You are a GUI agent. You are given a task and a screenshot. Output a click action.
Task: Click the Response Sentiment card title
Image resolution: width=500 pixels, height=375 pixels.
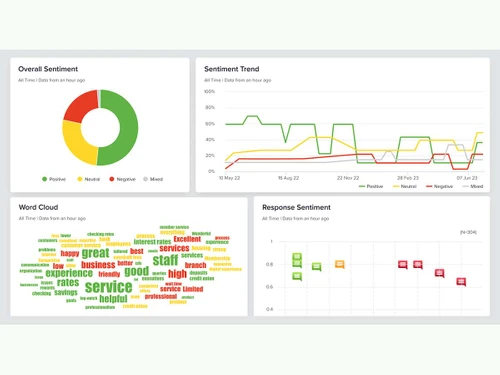click(x=296, y=207)
